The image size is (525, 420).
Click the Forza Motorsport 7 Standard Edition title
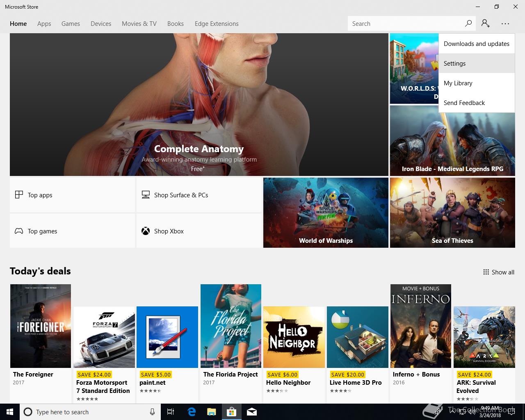(103, 387)
